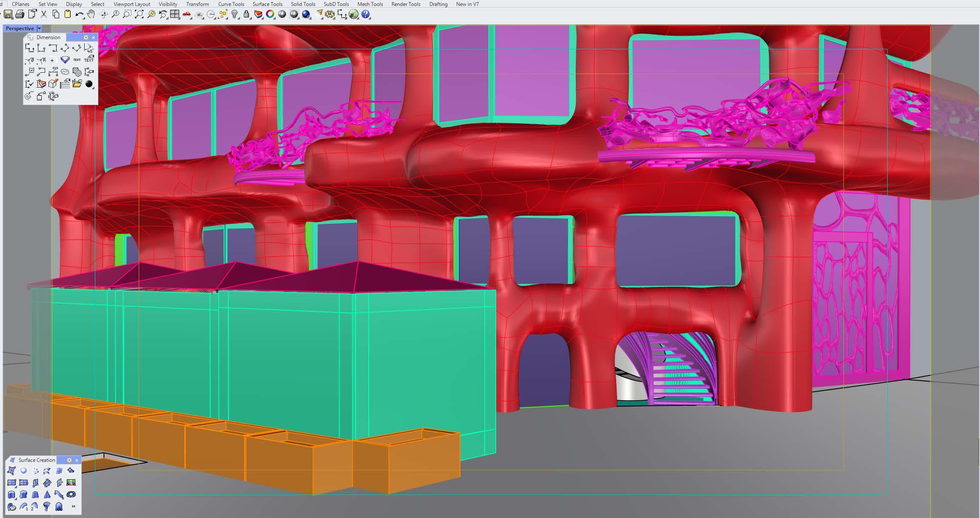This screenshot has height=518, width=980.
Task: Click the Hatch tool in Dimension panel
Action: [77, 72]
